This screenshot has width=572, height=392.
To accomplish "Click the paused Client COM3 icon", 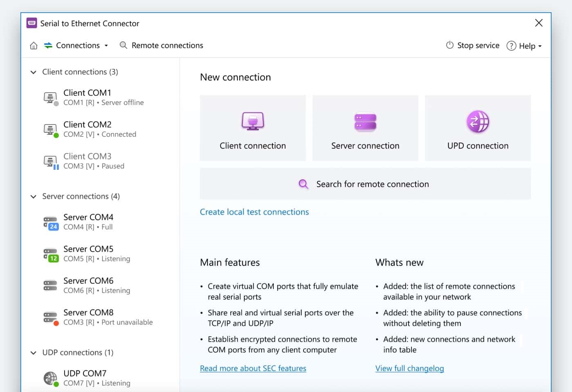I will pos(51,162).
